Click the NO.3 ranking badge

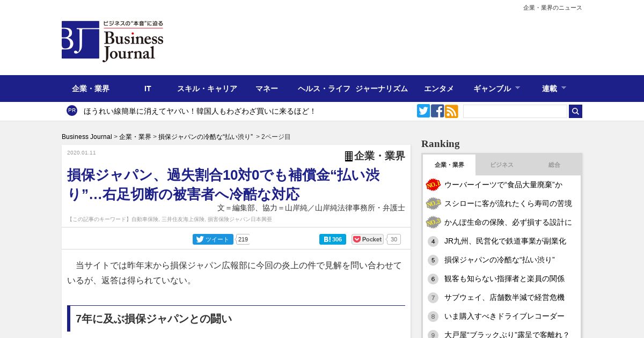[x=433, y=222]
